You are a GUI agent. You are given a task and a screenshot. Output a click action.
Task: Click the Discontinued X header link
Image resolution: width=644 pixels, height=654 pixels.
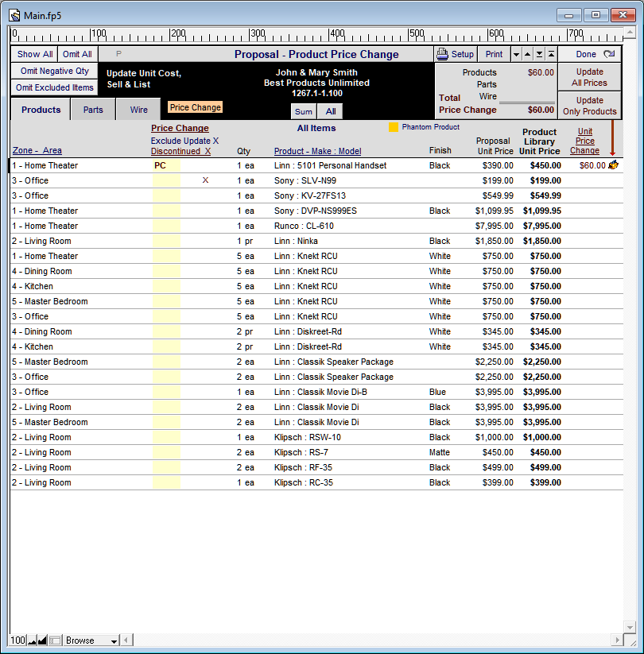[x=180, y=151]
